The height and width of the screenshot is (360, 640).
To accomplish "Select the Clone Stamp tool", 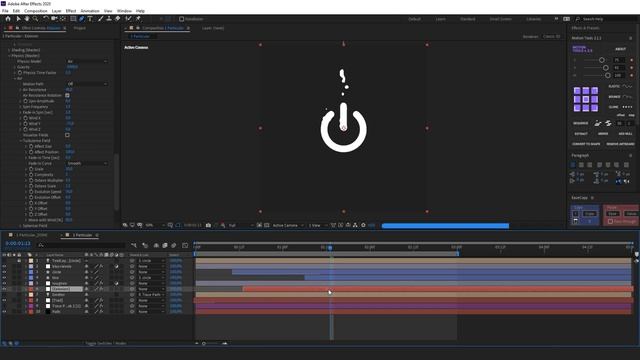I will pyautogui.click(x=109, y=19).
